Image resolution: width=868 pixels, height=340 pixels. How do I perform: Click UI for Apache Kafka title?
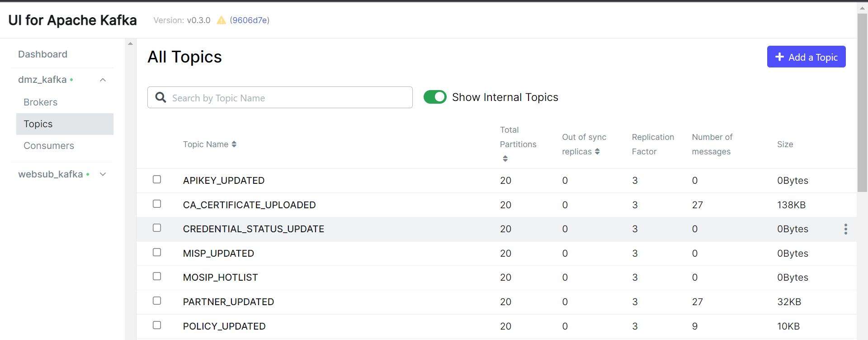[72, 20]
